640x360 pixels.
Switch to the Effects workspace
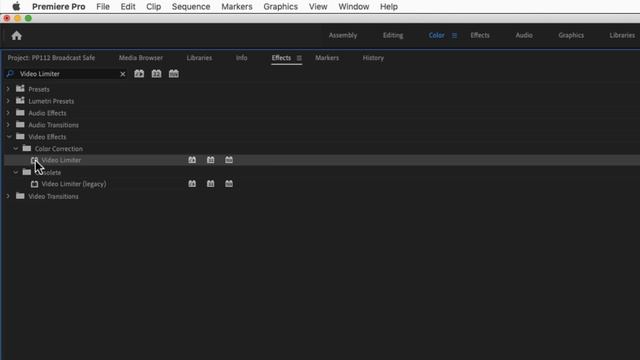pos(480,36)
